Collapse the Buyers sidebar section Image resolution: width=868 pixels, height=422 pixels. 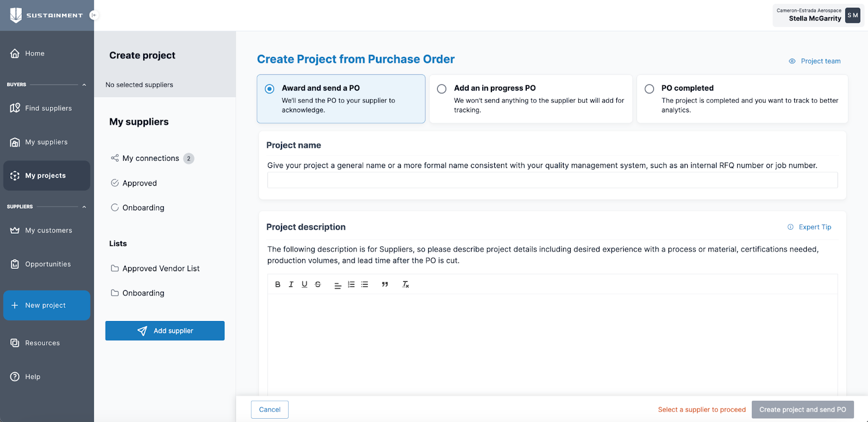pyautogui.click(x=84, y=85)
